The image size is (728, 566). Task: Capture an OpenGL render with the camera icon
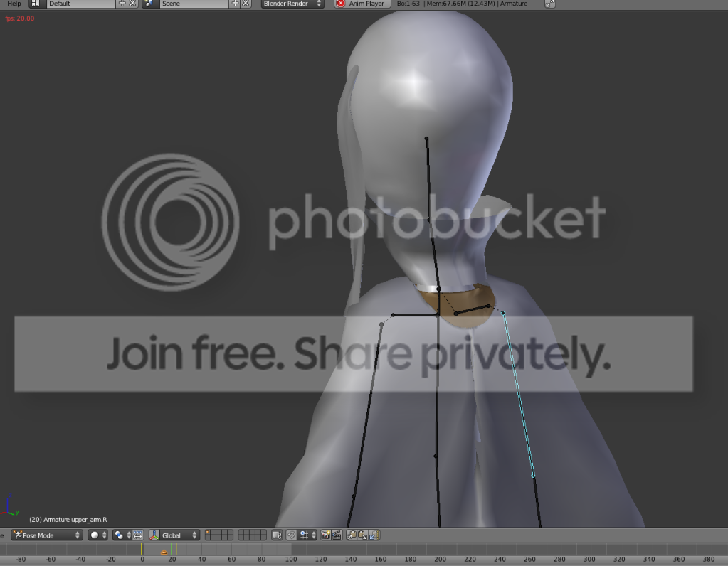(x=325, y=535)
